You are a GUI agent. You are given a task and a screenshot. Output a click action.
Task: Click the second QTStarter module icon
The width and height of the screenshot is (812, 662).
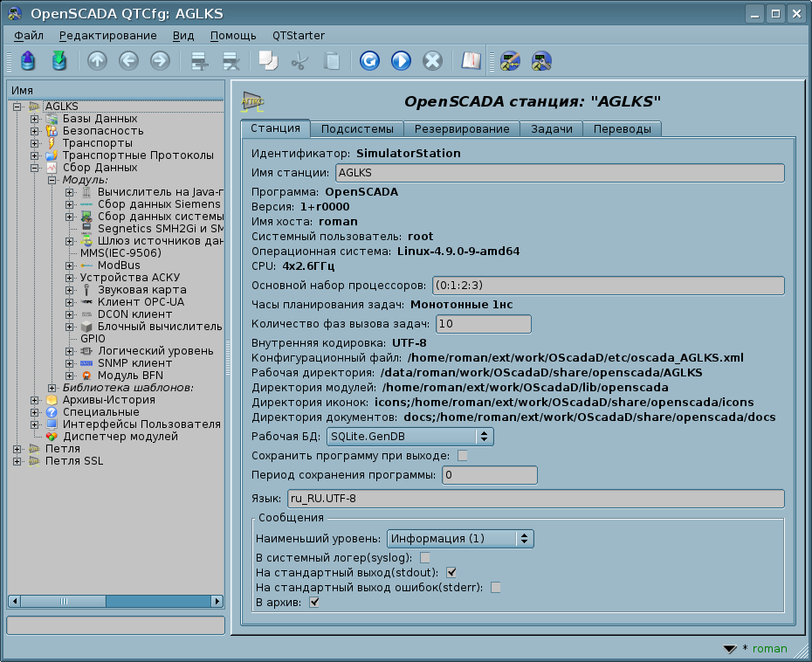pyautogui.click(x=541, y=61)
